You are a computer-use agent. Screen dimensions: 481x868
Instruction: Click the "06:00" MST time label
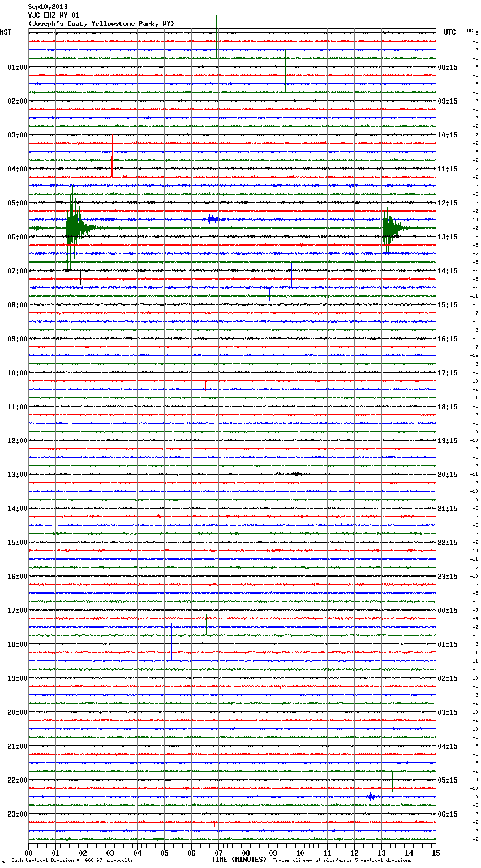[18, 237]
